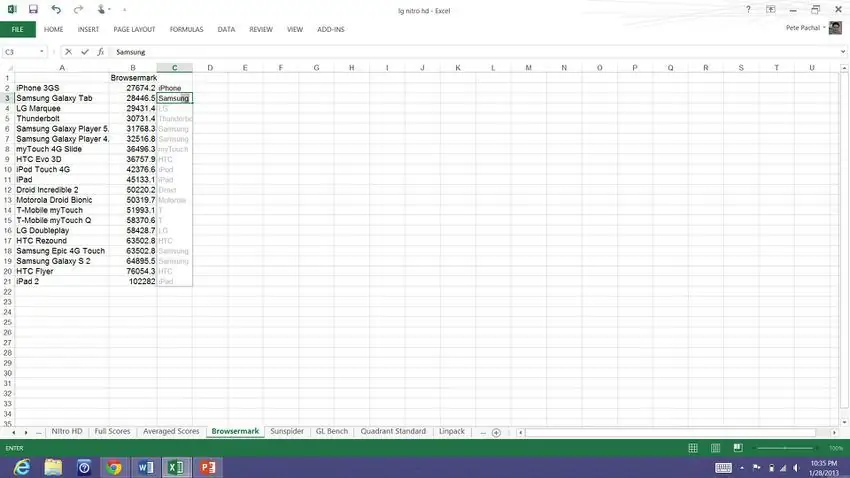Switch to Word from taskbar
The height and width of the screenshot is (478, 850).
coord(145,467)
